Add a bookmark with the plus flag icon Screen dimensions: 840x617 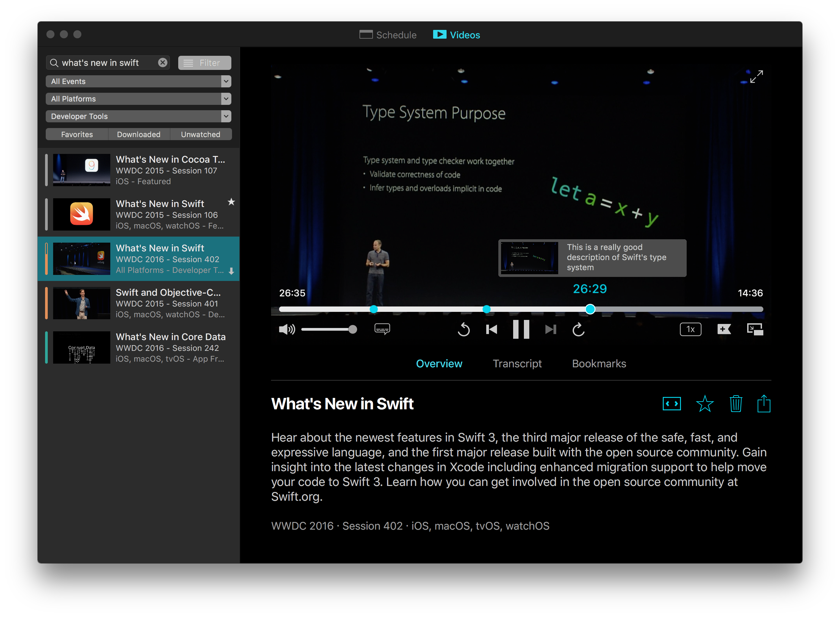tap(724, 329)
